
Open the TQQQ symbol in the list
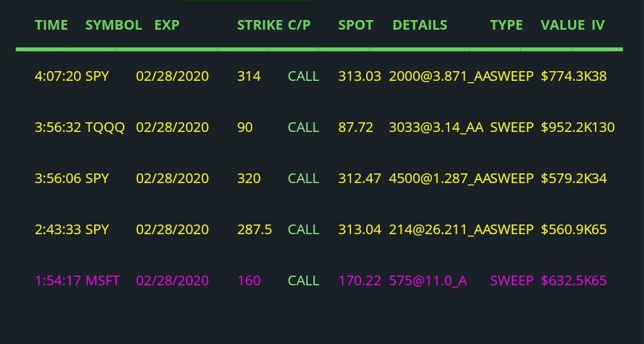105,127
